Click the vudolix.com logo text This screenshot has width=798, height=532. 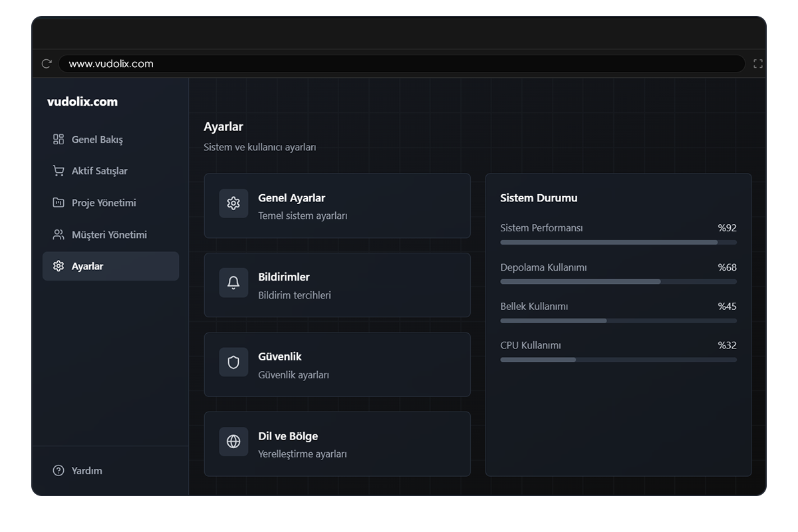(82, 102)
